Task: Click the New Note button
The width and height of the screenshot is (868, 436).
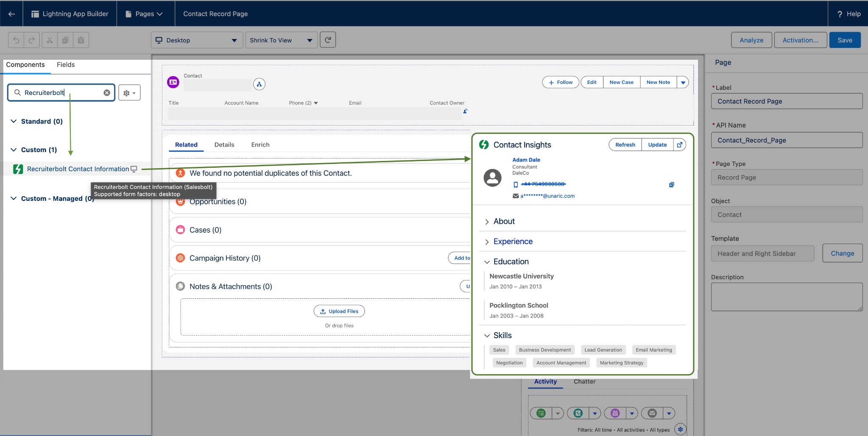Action: [658, 82]
